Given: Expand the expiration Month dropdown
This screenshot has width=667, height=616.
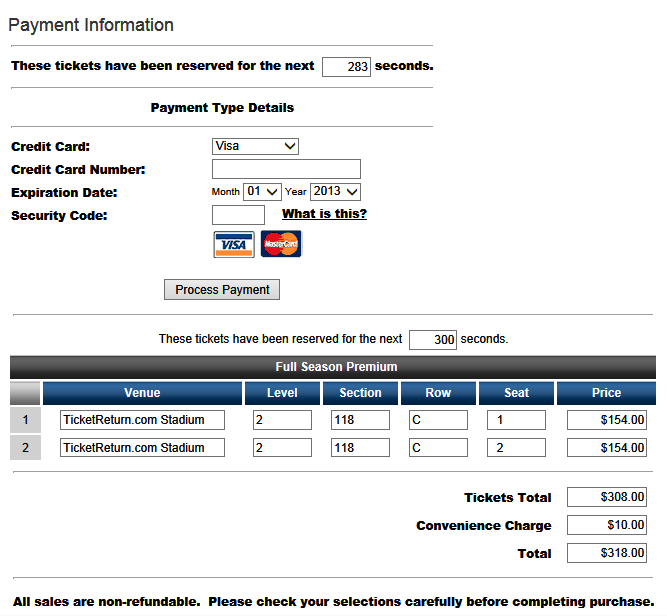Looking at the screenshot, I should coord(262,191).
